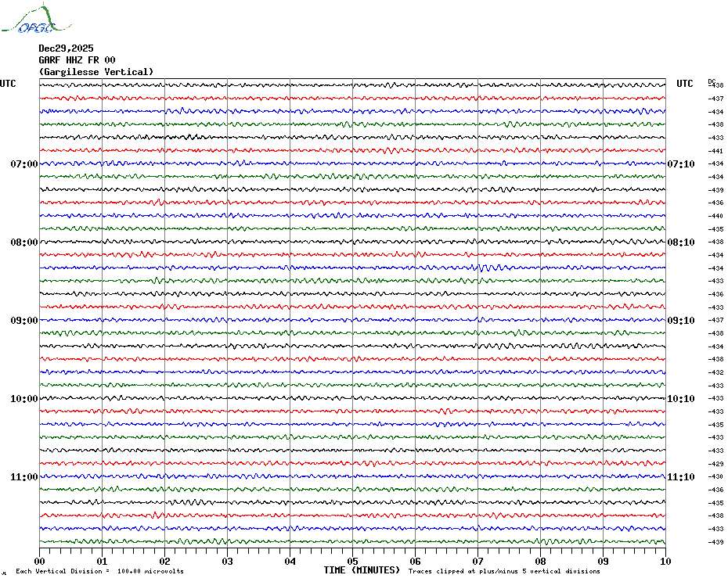Select the 09:10 time marker on right
This screenshot has width=728, height=582.
point(680,321)
